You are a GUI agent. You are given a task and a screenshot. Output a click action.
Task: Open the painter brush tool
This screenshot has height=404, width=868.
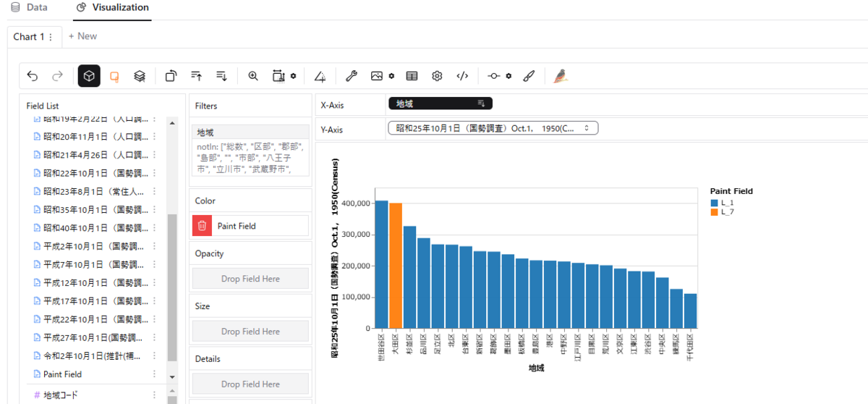coord(529,76)
